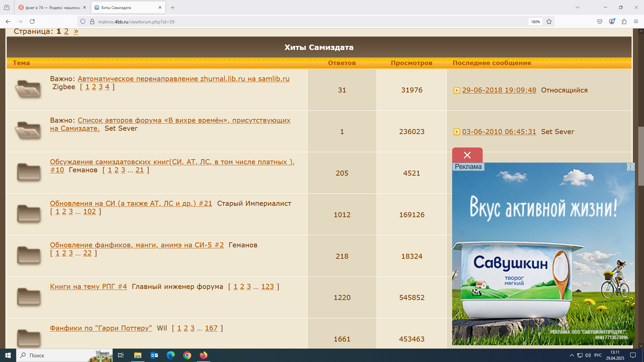Screen dimensions: 644x362
Task: Click folder icon of zhurnal.lib.ru topic
Action: 28,89
